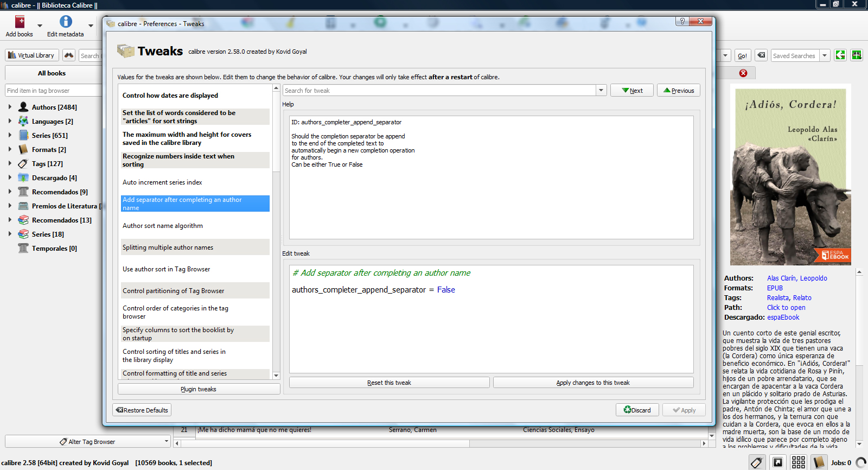Click the Formats book icon in tag browser

(x=23, y=149)
